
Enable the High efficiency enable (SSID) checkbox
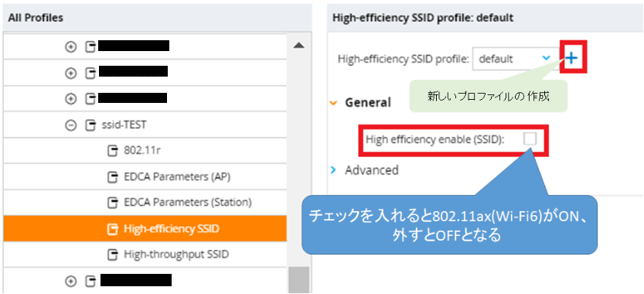[x=530, y=139]
